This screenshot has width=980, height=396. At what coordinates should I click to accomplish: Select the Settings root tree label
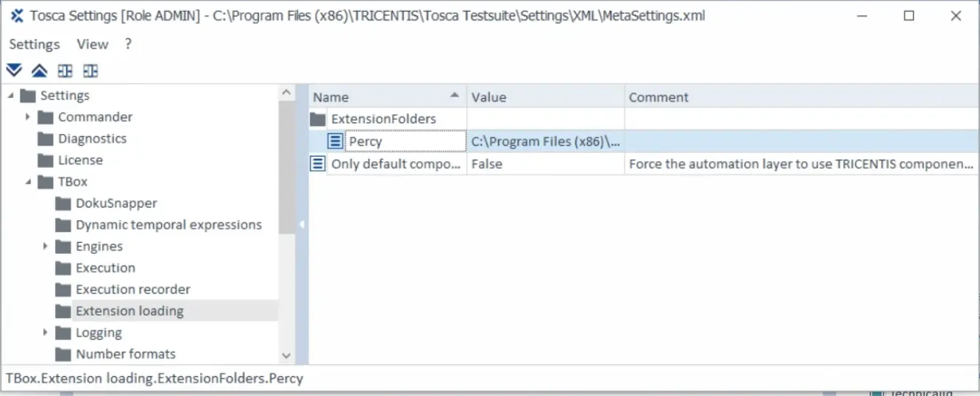tap(65, 96)
